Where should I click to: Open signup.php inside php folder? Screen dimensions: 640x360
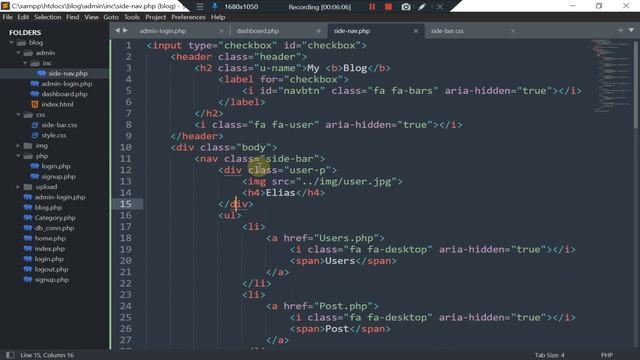(58, 177)
